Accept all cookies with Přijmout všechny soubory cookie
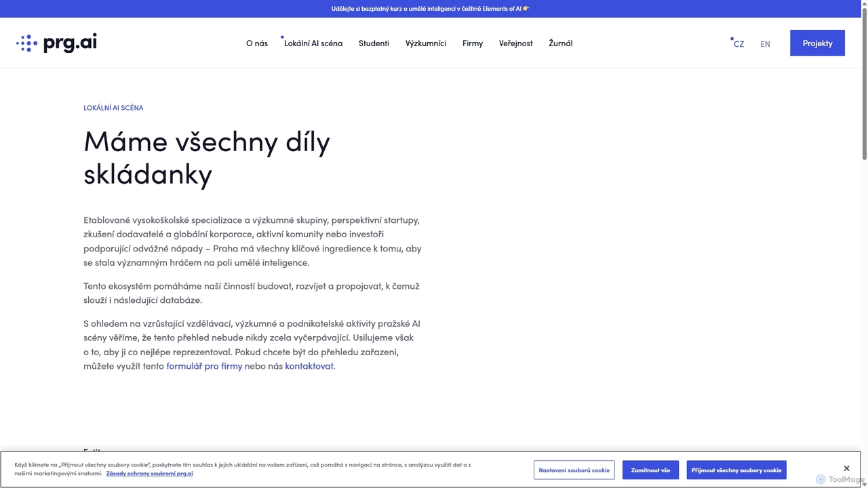Viewport: 868px width, 488px height. pos(736,470)
